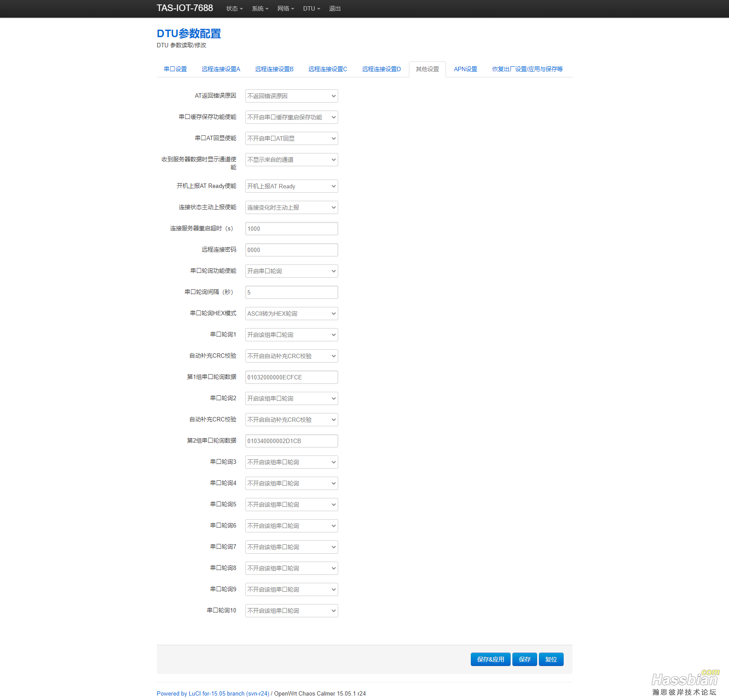Open the CRC dropdown below 串口轮询2
The image size is (729, 700).
292,420
